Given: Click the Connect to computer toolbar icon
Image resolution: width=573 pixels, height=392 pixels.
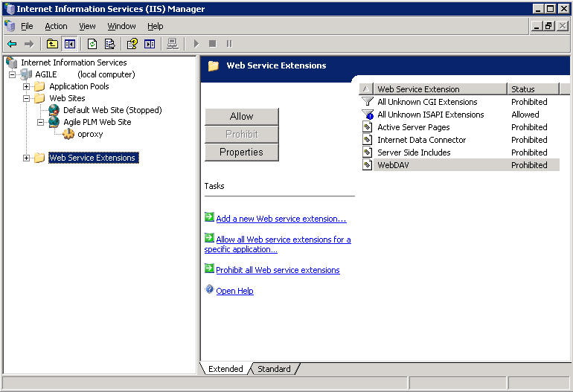Looking at the screenshot, I should click(173, 44).
